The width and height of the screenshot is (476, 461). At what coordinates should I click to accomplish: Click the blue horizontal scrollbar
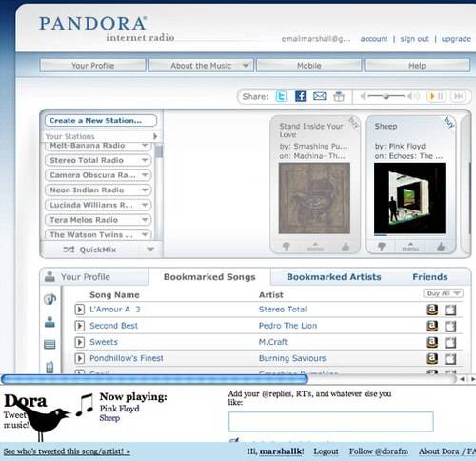tap(154, 379)
